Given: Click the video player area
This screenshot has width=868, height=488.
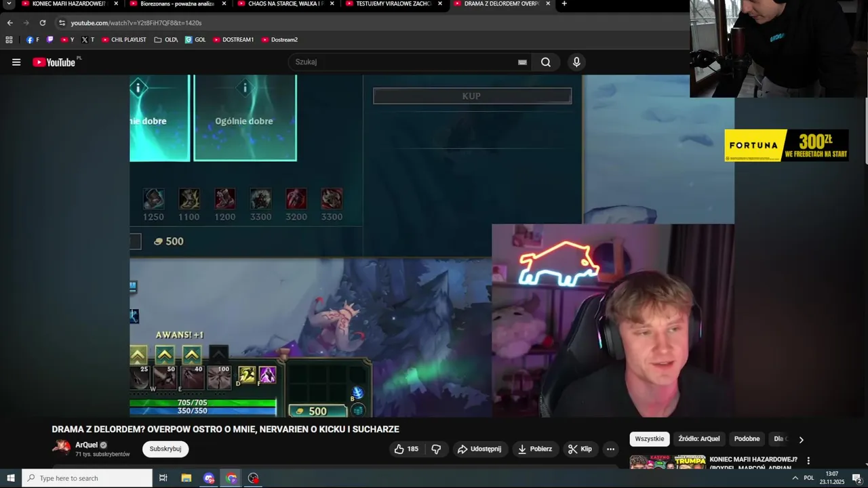Looking at the screenshot, I should (x=431, y=245).
